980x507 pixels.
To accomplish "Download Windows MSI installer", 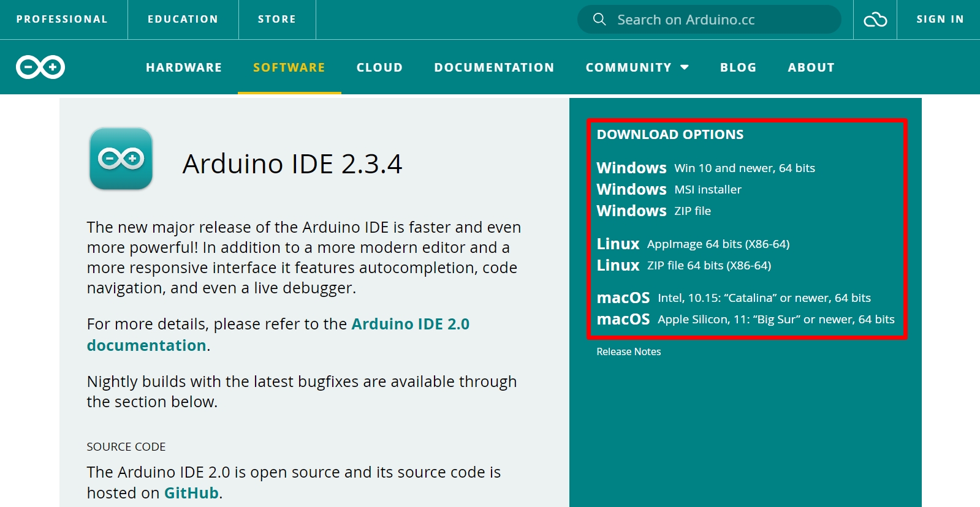I will [x=669, y=189].
